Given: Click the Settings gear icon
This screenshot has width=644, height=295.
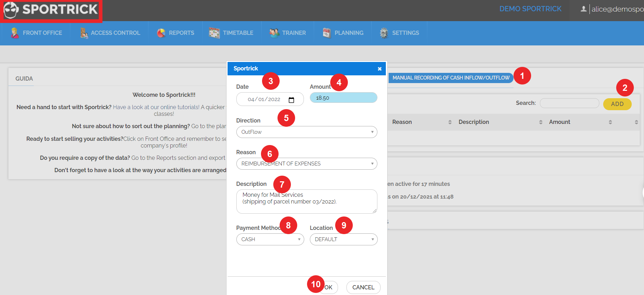Looking at the screenshot, I should coord(384,33).
